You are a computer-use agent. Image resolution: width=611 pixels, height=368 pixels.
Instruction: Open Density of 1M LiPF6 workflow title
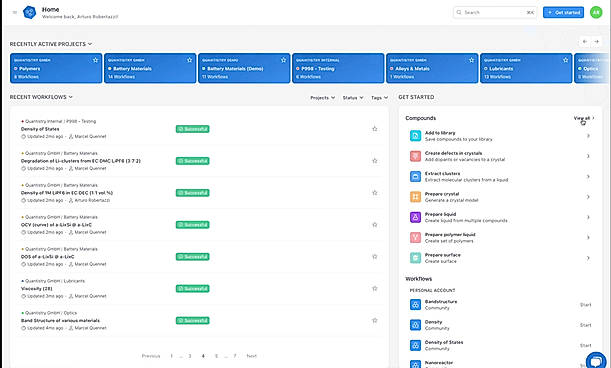click(67, 193)
